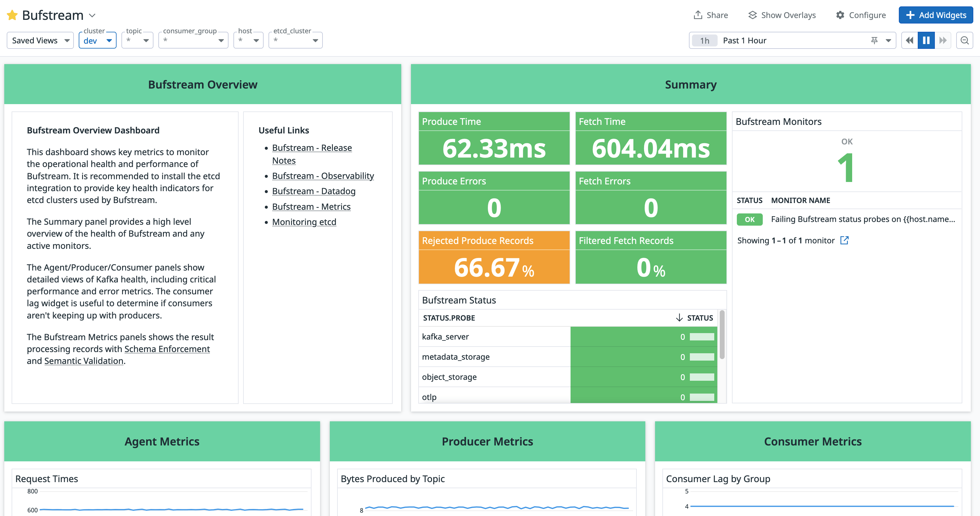
Task: Open the host filter dropdown
Action: [248, 40]
